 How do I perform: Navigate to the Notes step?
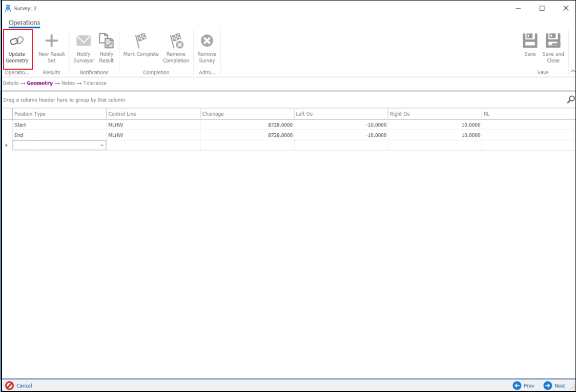[68, 83]
